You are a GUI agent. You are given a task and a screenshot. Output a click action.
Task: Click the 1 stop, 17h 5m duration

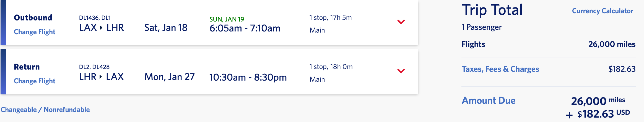coord(330,18)
